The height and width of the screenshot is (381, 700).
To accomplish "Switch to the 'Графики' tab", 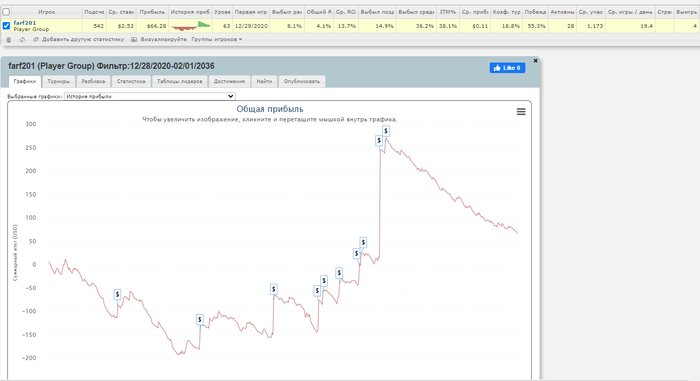I will point(25,81).
